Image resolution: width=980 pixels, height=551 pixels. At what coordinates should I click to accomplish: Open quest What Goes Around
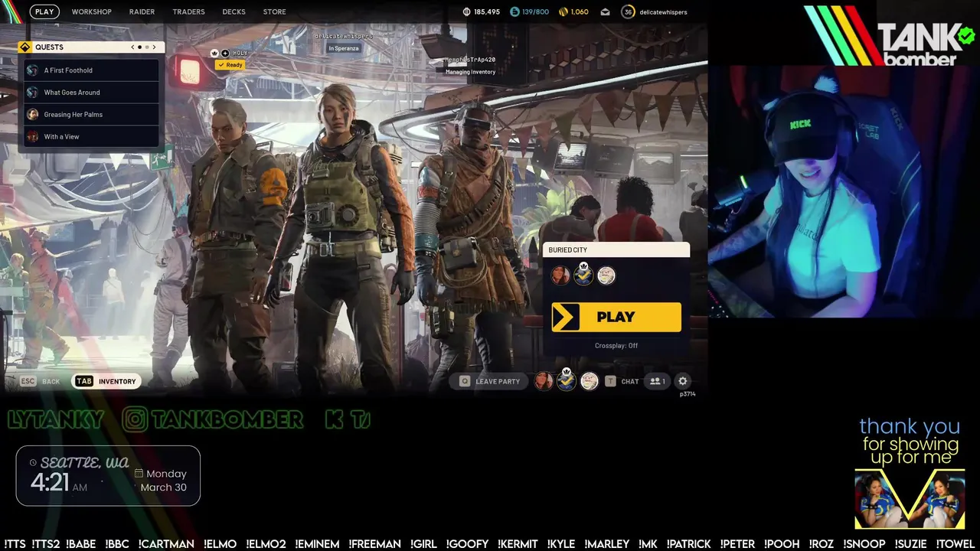tap(91, 93)
